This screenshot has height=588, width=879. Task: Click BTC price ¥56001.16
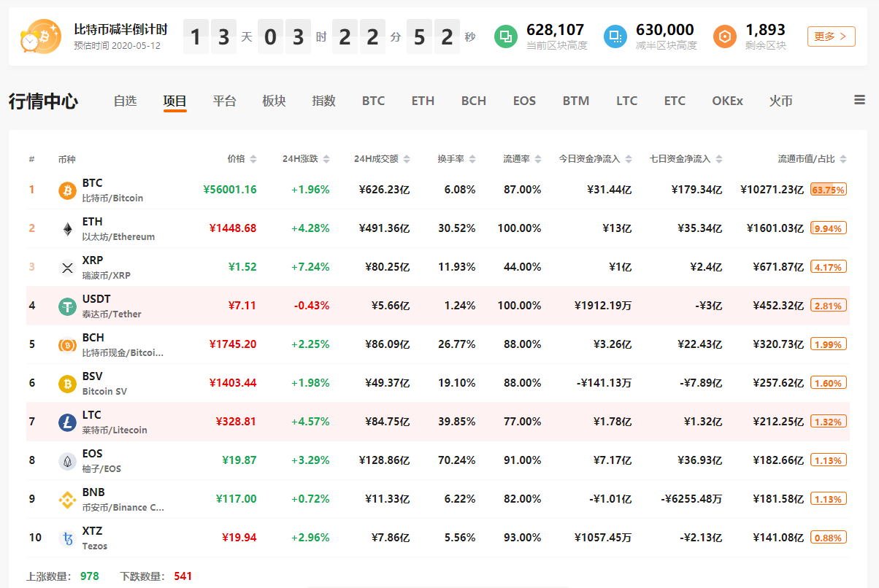coord(230,190)
